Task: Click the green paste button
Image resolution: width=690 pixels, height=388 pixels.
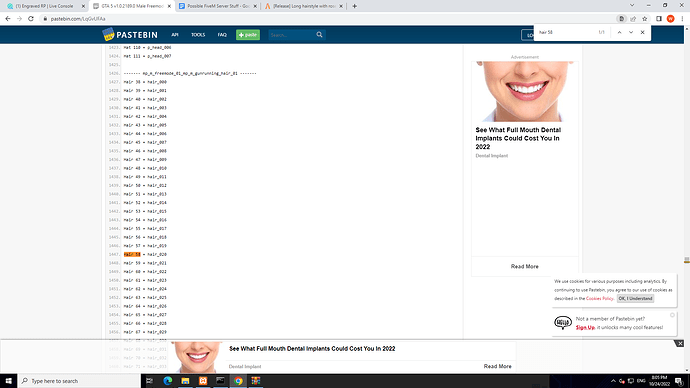Action: coord(248,35)
